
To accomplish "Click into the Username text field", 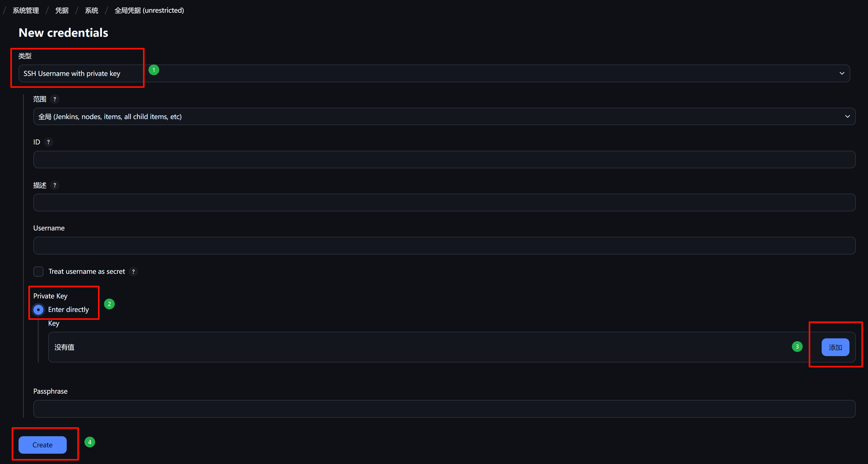I will (444, 246).
